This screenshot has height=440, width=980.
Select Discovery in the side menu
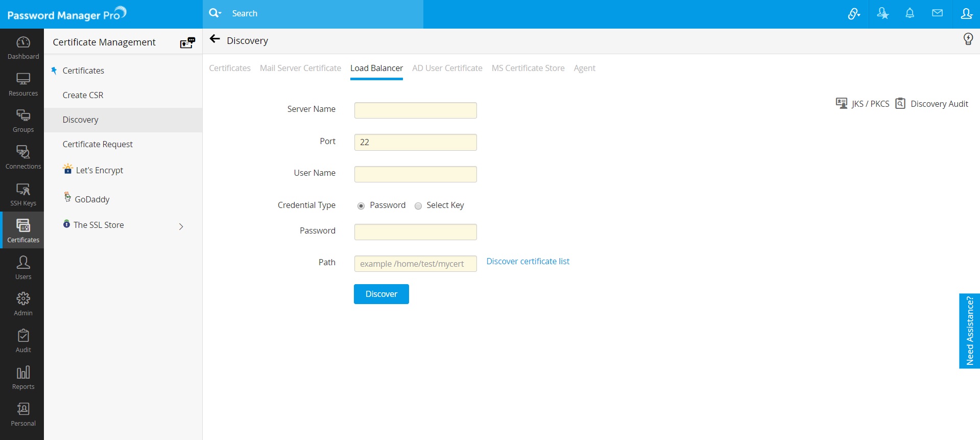123,120
